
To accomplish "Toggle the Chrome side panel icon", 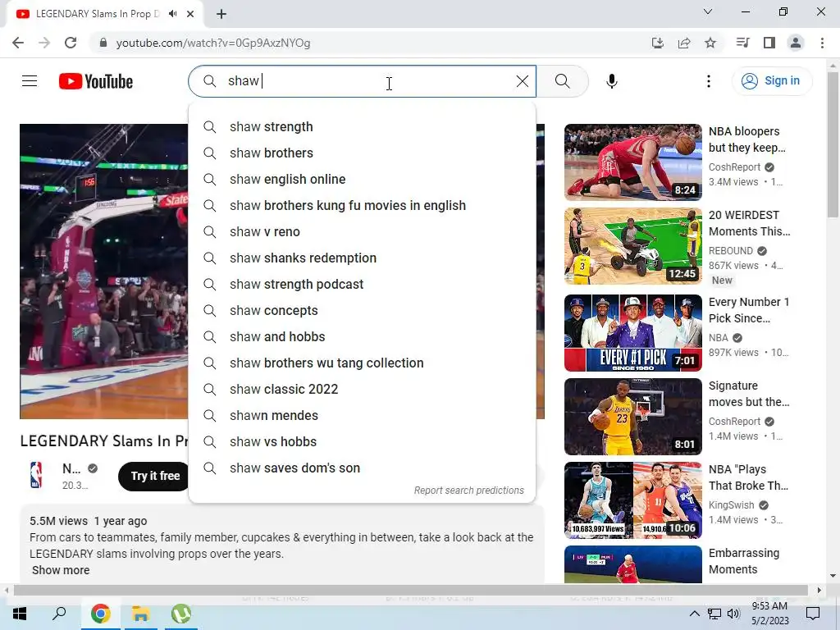I will coord(769,43).
